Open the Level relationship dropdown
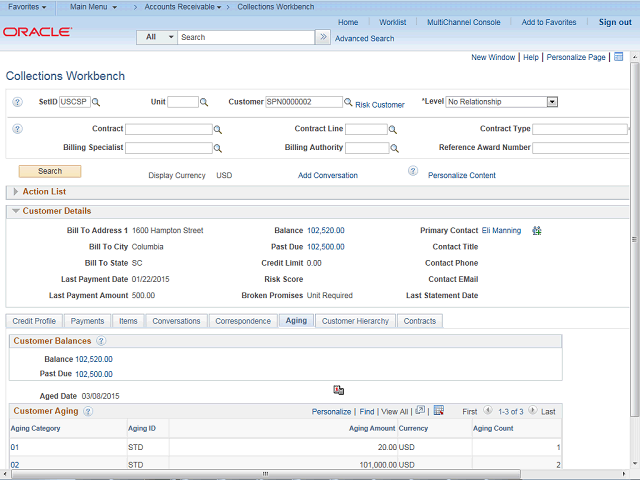Image resolution: width=640 pixels, height=480 pixels. pos(552,102)
